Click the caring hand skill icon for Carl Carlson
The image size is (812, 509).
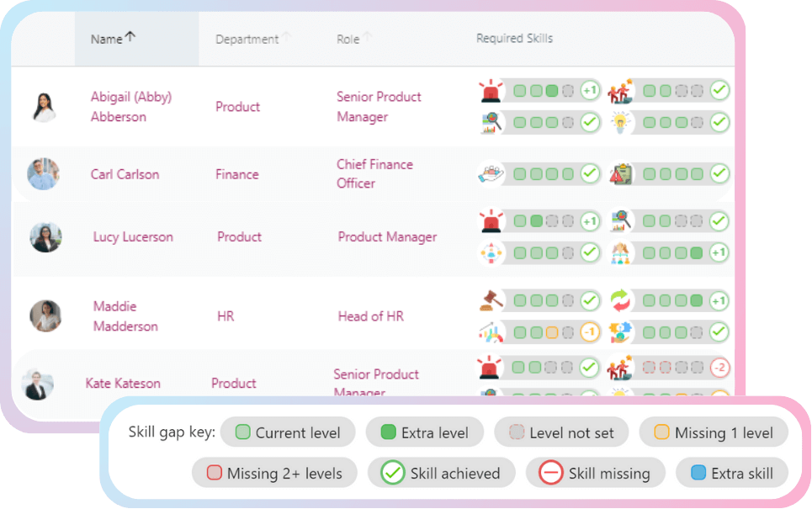coord(490,174)
